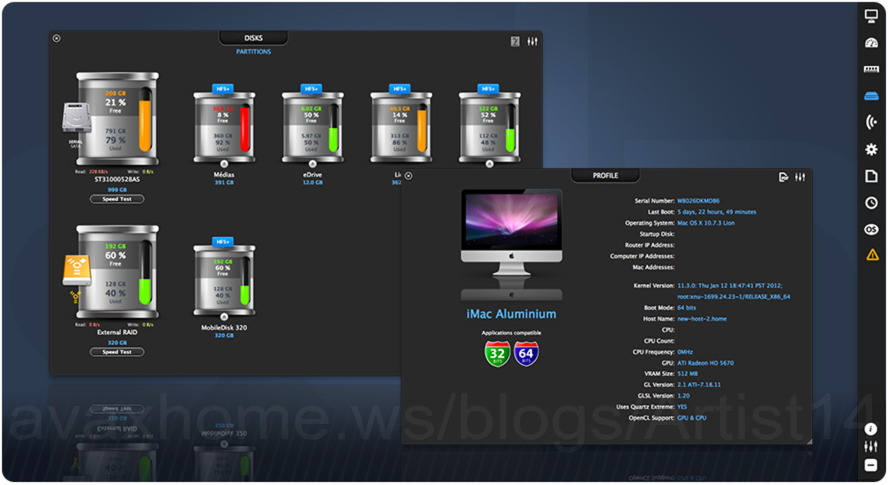Screen dimensions: 889x485
Task: Eject the MobileDisk 320 partition
Action: click(224, 317)
